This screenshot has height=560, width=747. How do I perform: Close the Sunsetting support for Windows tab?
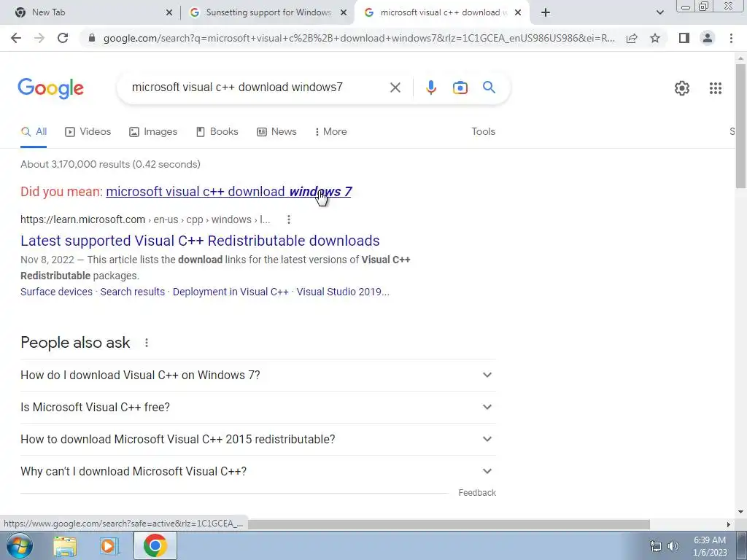[344, 12]
